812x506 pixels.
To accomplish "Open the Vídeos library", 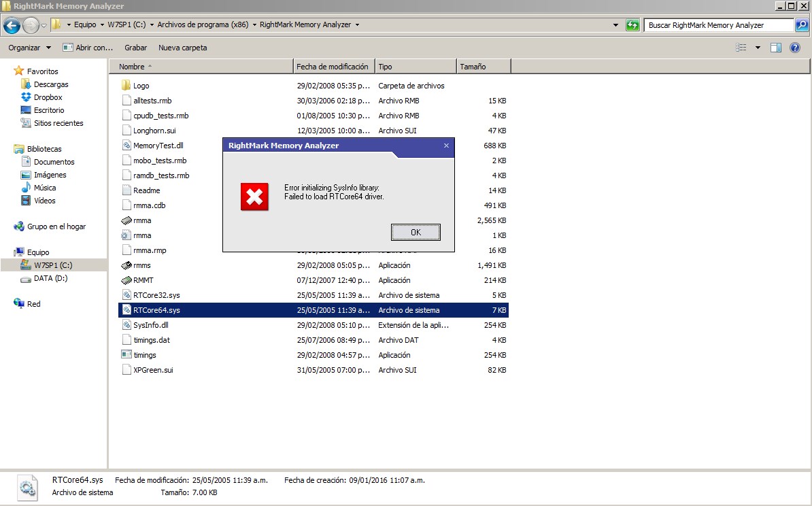I will [x=44, y=201].
